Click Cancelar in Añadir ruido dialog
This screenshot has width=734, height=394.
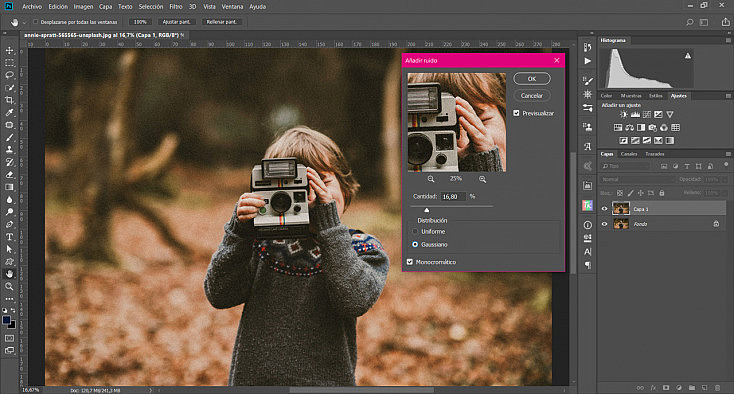coord(532,95)
